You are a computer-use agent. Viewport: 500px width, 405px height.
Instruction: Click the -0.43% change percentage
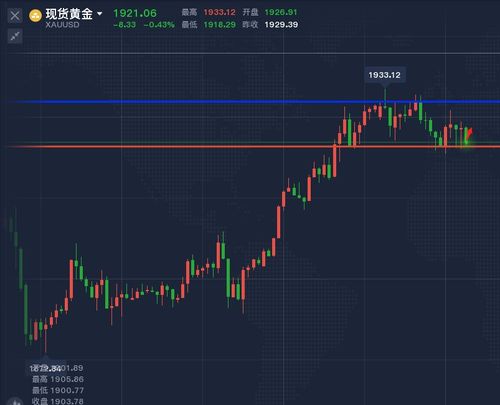pyautogui.click(x=159, y=25)
